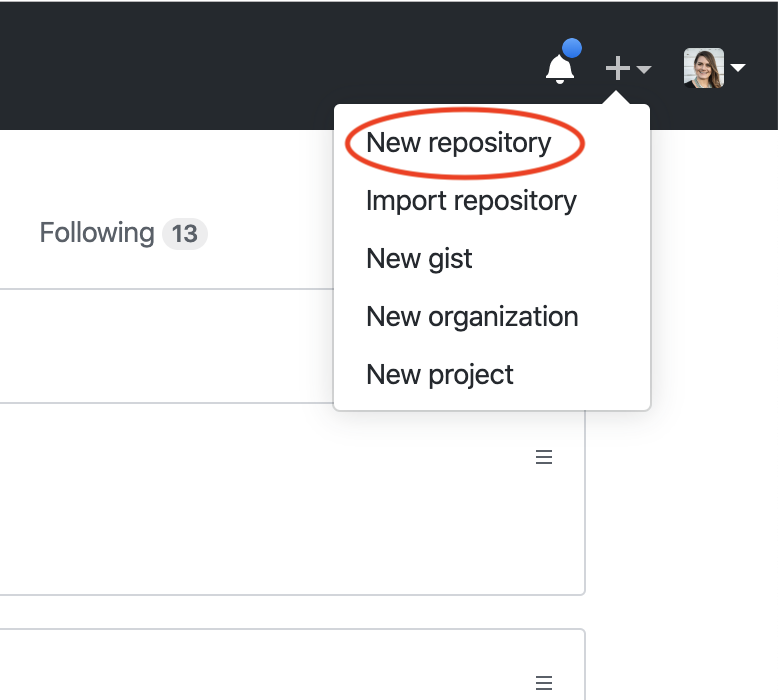Screen dimensions: 778x700
Task: Click the 13 following count badge
Action: 184,234
